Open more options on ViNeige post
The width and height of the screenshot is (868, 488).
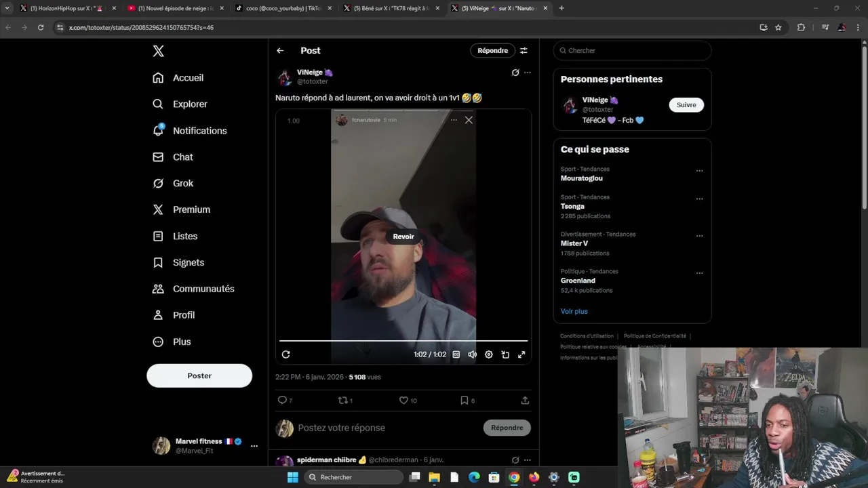[528, 73]
